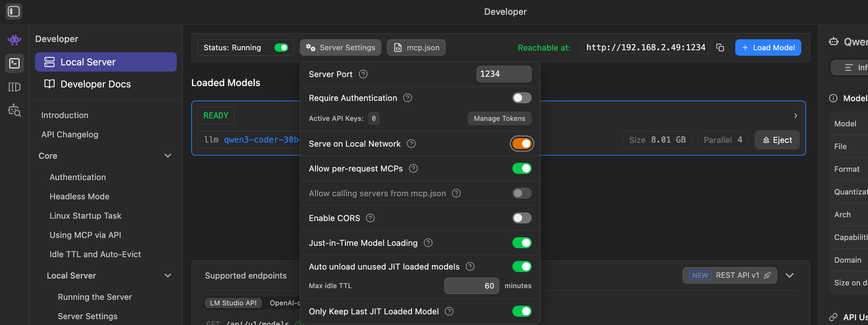Open the chat mascot icon in sidebar
Image resolution: width=868 pixels, height=325 pixels.
pos(14,40)
